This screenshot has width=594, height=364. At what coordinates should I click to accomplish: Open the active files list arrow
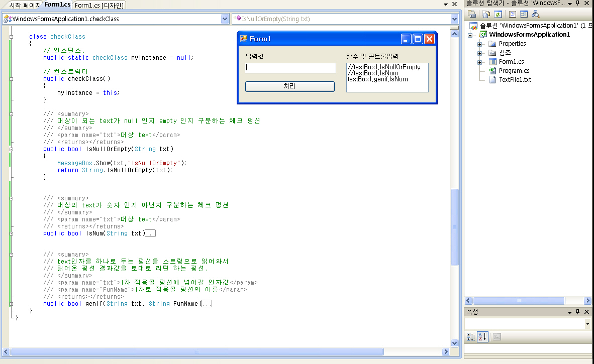pos(446,4)
